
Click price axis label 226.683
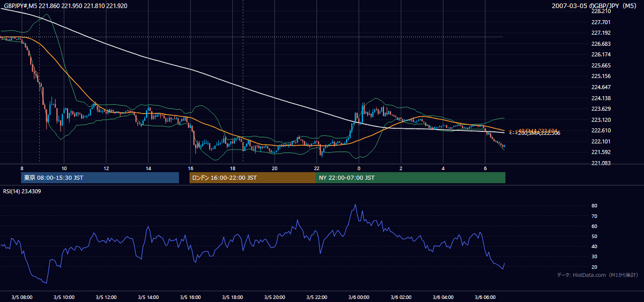[x=600, y=44]
